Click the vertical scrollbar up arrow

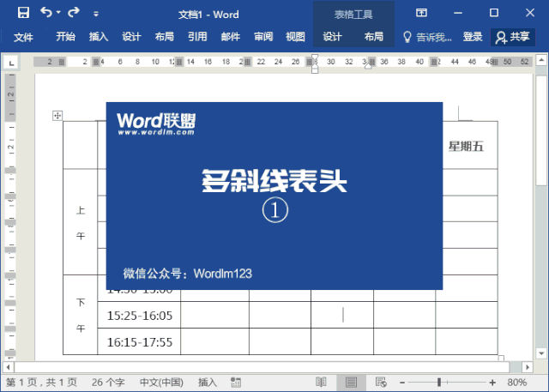point(541,60)
